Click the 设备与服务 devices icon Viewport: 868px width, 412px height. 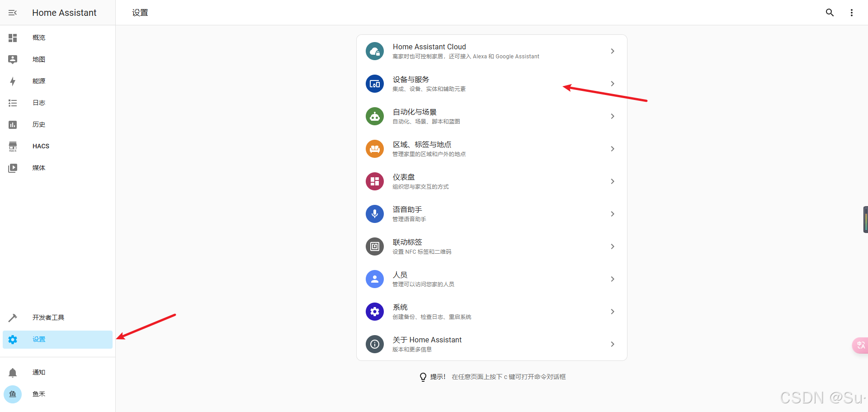[x=375, y=84]
